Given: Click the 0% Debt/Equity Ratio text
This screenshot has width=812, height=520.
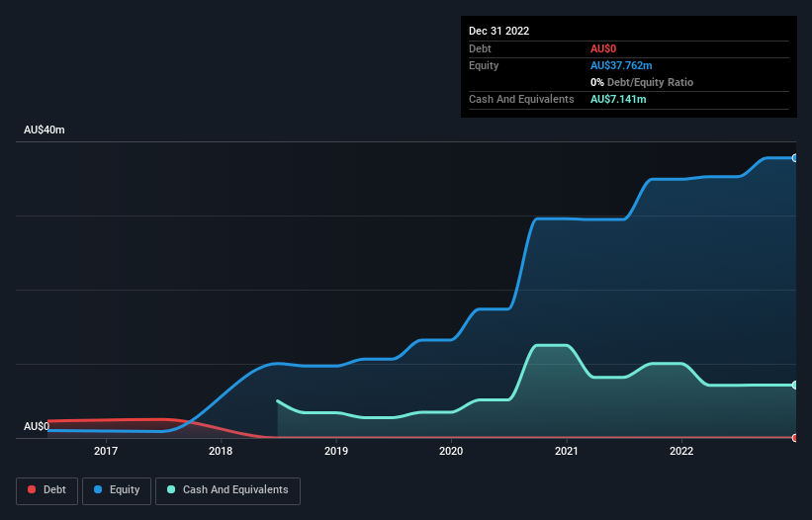Looking at the screenshot, I should pyautogui.click(x=642, y=82).
